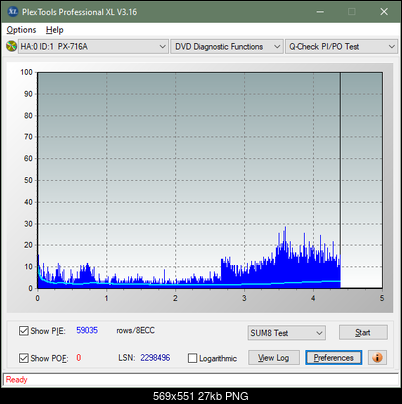
Task: Click the vertical end marker line in graph
Action: click(340, 180)
